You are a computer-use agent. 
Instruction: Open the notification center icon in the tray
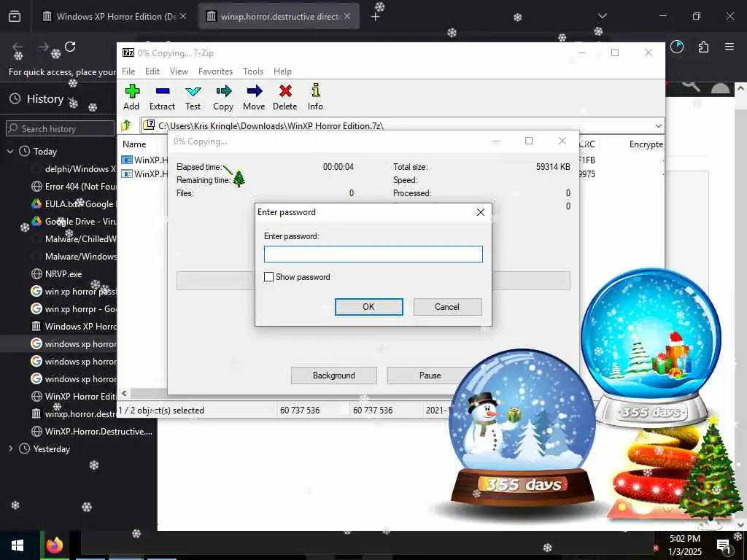coord(724,546)
